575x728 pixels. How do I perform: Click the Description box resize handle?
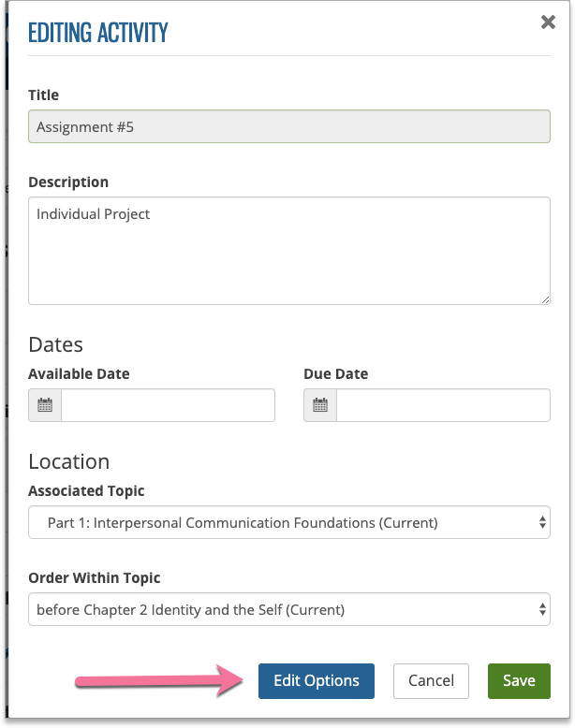tap(545, 299)
